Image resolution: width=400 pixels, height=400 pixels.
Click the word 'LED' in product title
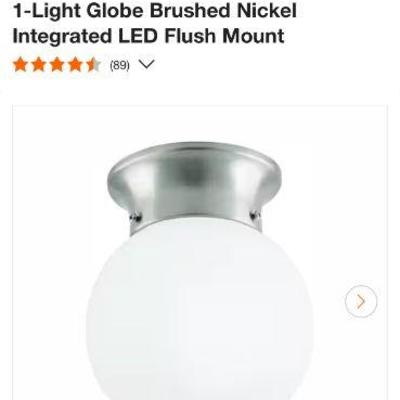(x=138, y=36)
